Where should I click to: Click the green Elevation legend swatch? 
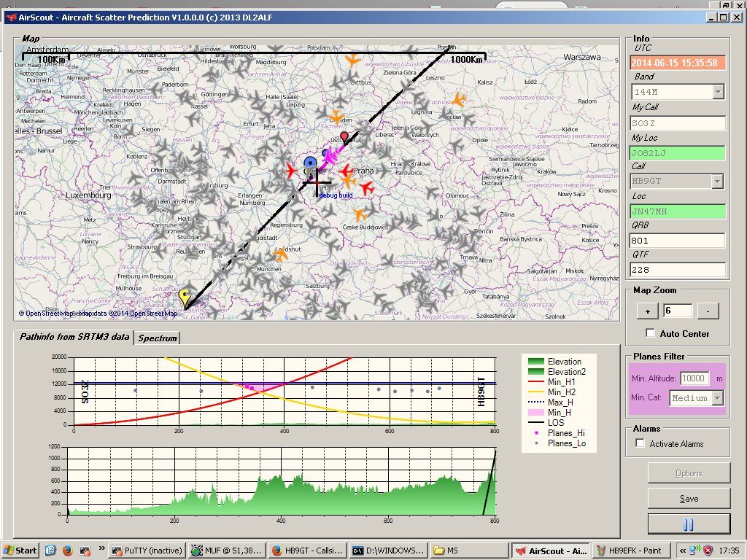coord(536,362)
